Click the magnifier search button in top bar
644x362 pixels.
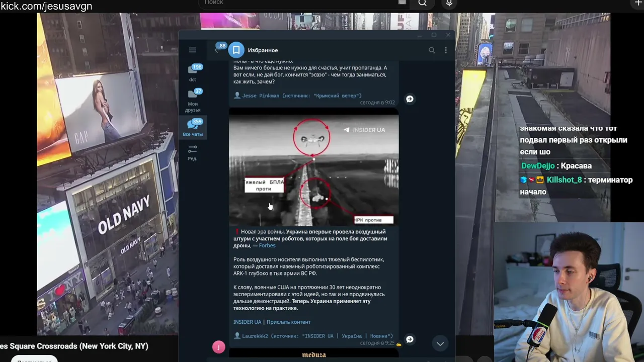tap(423, 3)
